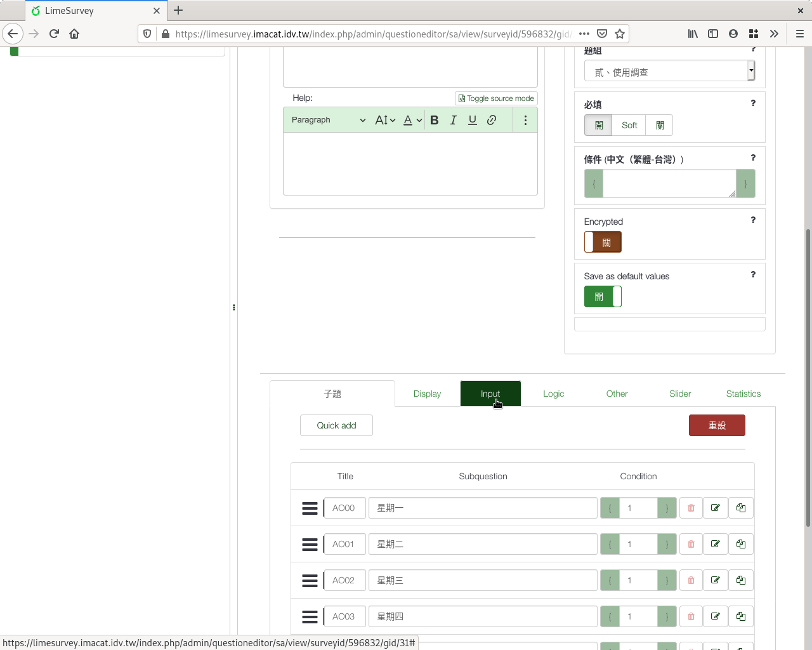Focus the 條件 condition text field

[x=669, y=183]
